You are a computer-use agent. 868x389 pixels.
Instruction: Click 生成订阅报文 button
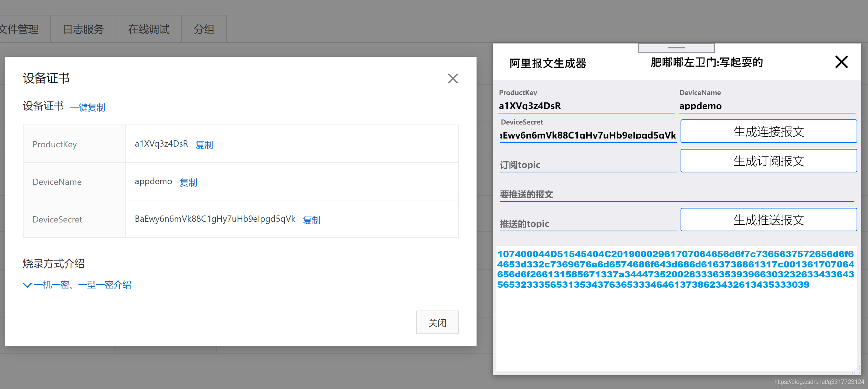769,161
